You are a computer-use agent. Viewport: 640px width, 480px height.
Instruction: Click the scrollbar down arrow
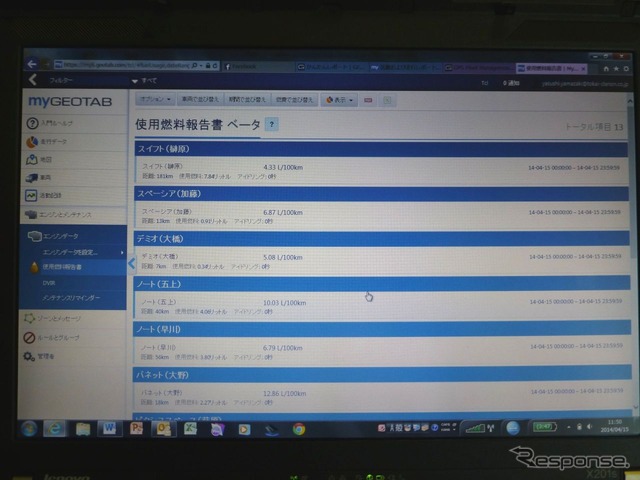click(635, 407)
